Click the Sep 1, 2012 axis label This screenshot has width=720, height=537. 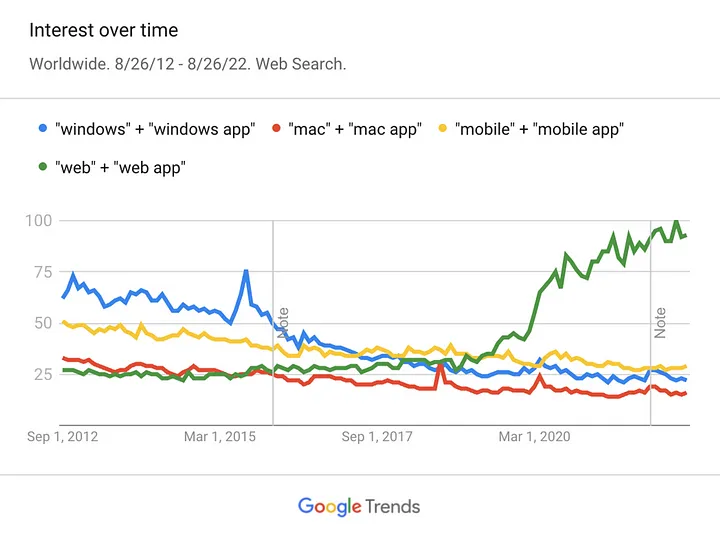point(62,436)
